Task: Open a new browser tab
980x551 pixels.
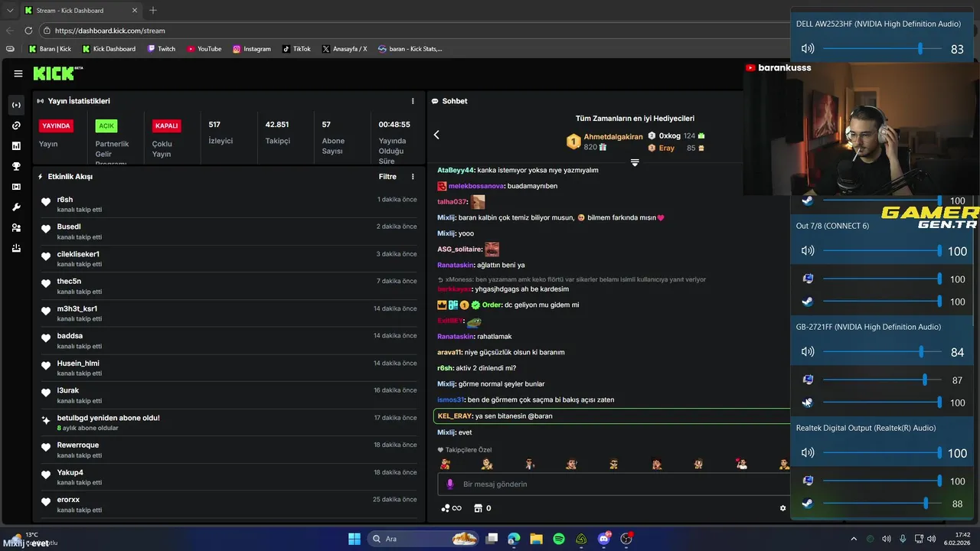Action: [x=153, y=11]
